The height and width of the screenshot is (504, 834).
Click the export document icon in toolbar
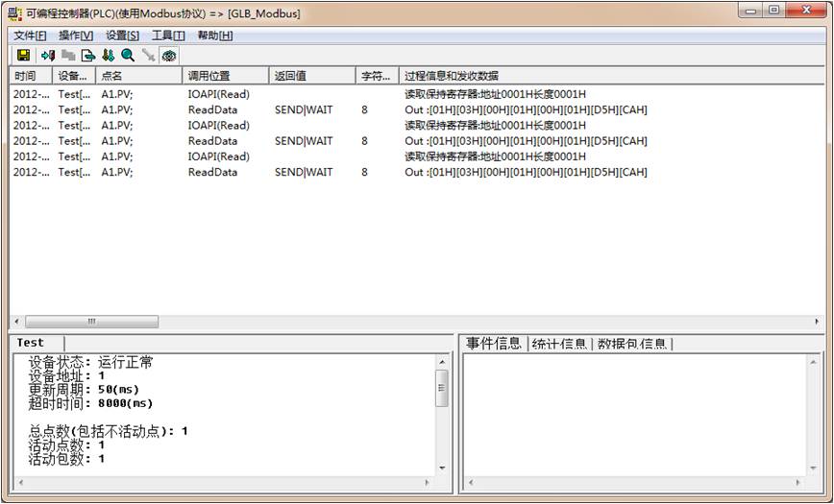point(87,56)
